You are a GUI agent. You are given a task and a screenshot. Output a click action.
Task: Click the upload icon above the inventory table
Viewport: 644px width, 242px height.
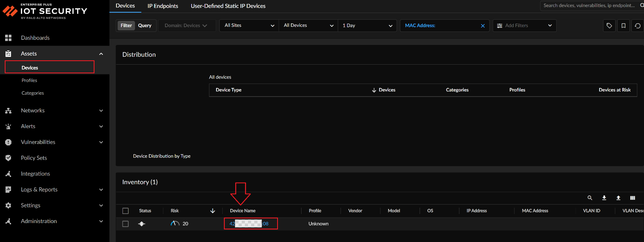pos(618,198)
